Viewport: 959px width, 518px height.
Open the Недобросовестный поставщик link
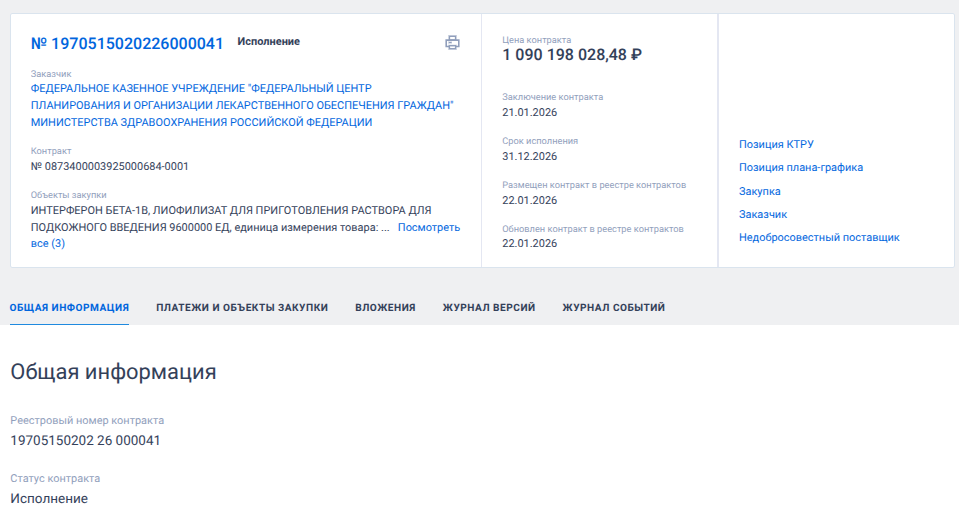(x=819, y=237)
